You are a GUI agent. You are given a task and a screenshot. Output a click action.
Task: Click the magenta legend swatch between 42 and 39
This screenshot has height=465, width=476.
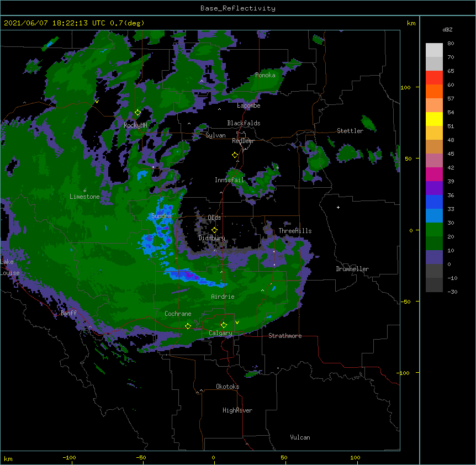click(434, 175)
